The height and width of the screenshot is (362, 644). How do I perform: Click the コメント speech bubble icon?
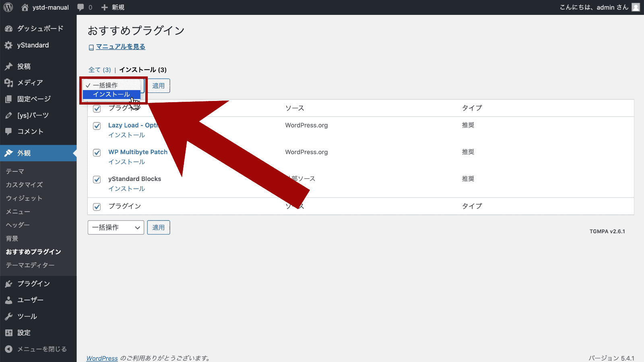click(x=8, y=132)
